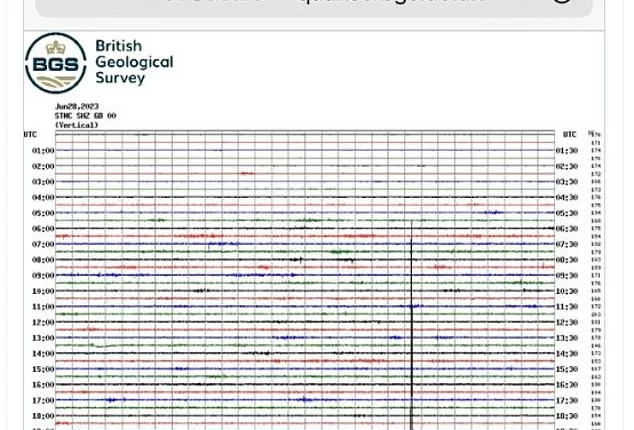This screenshot has width=634, height=430.
Task: Click the 04:00 time label
Action: 43,197
